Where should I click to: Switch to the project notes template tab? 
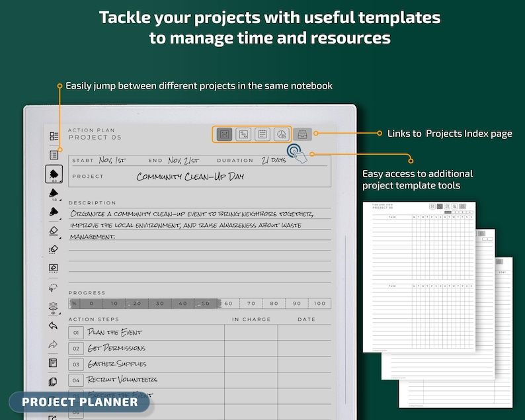[262, 135]
